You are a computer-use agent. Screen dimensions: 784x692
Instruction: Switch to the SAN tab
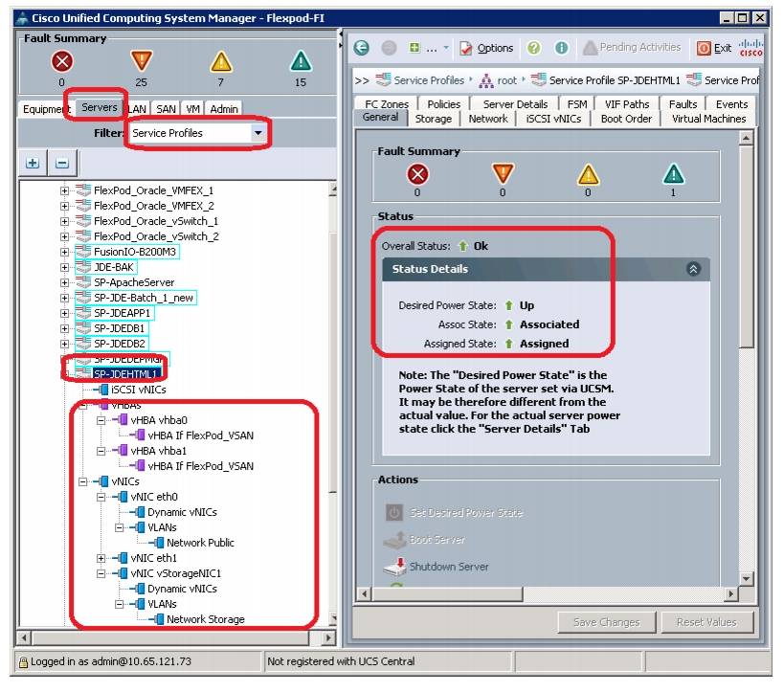(x=166, y=109)
